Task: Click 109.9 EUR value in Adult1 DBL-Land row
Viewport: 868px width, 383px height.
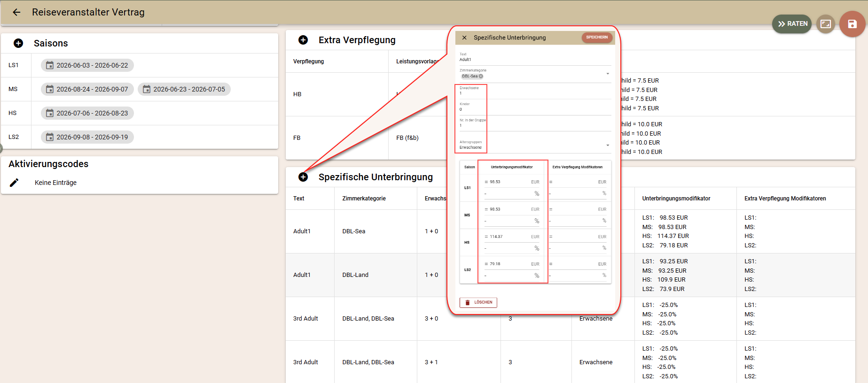Action: [671, 280]
